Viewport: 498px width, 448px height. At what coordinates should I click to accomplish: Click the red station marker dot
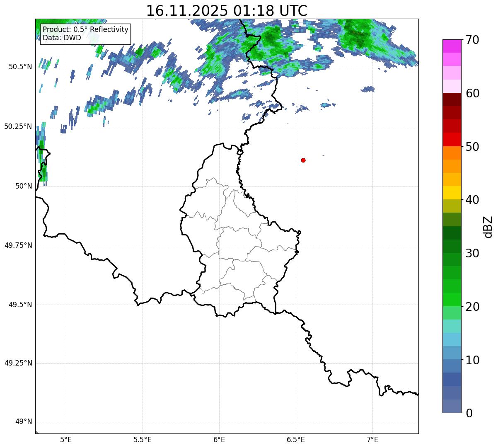[x=303, y=160]
